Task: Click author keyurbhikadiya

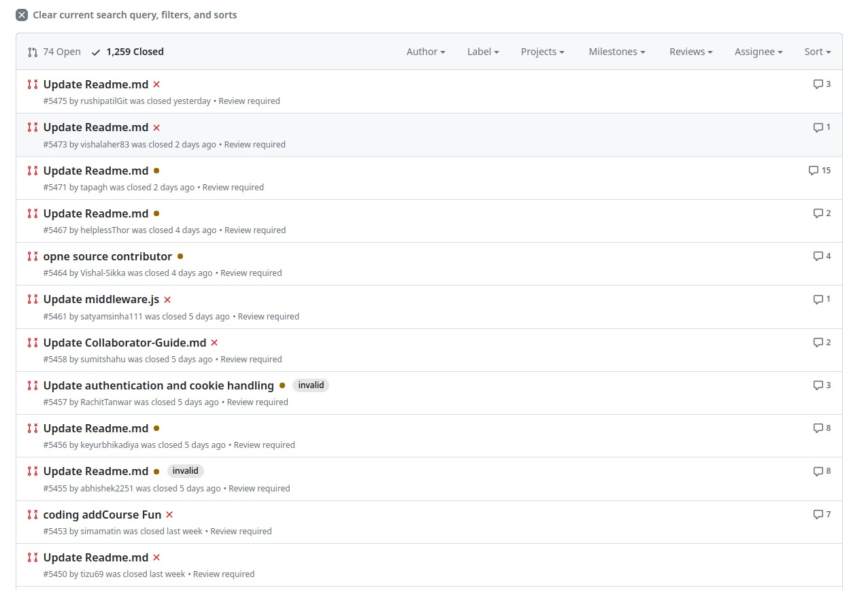Action: 110,445
